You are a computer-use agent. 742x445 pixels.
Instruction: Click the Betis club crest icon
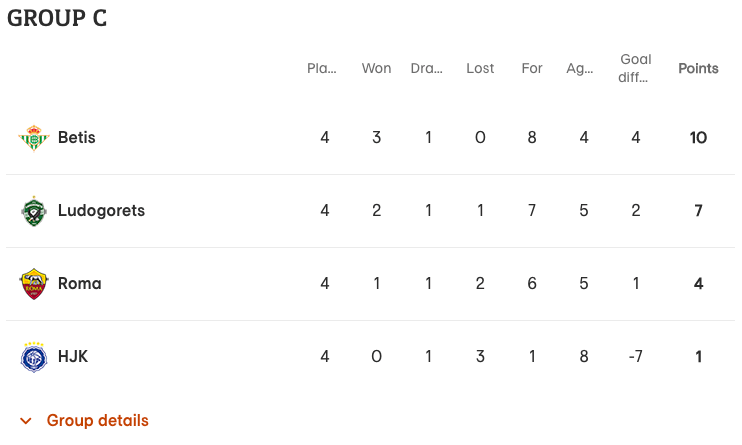[x=33, y=138]
